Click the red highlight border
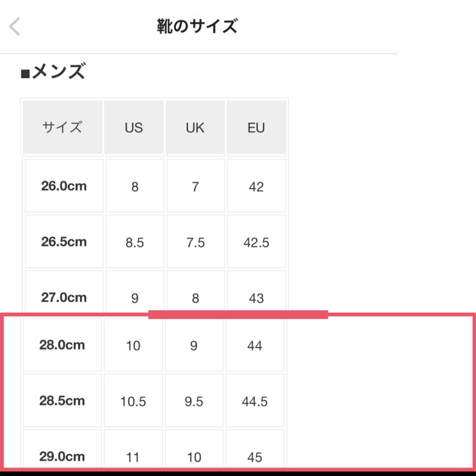 click(x=238, y=315)
